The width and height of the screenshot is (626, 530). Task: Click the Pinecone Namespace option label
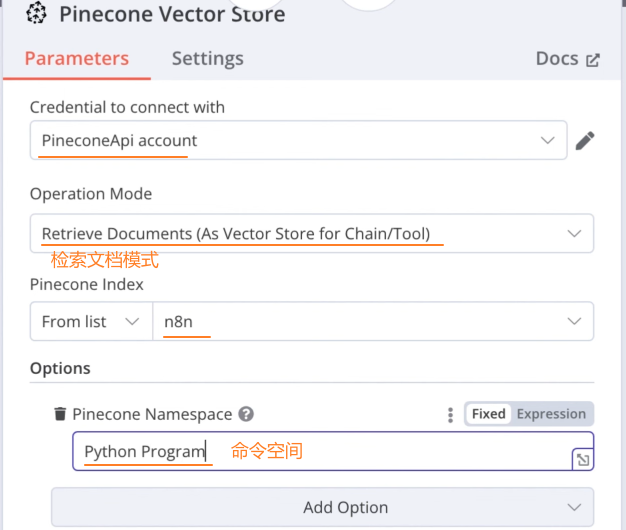pos(152,414)
